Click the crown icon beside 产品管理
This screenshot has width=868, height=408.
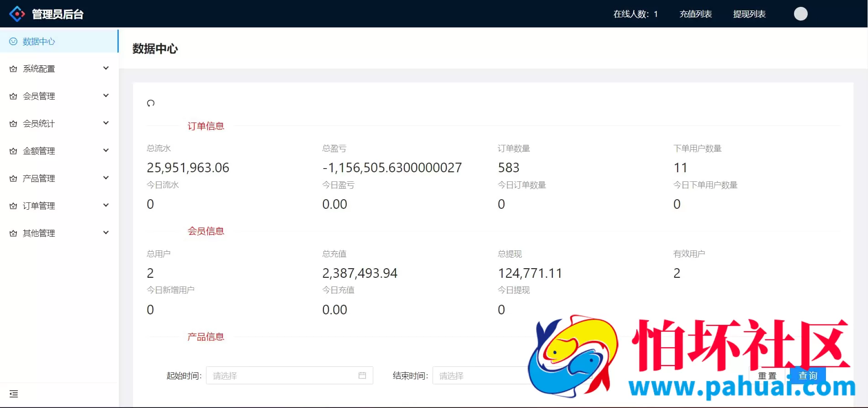coord(13,179)
